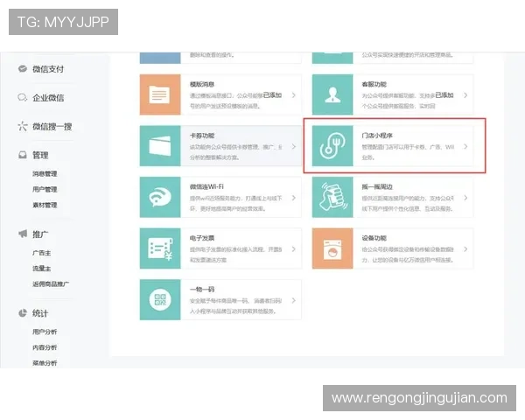The image size is (525, 420).
Task: Open the 门店小程序 card chevron
Action: coord(465,147)
